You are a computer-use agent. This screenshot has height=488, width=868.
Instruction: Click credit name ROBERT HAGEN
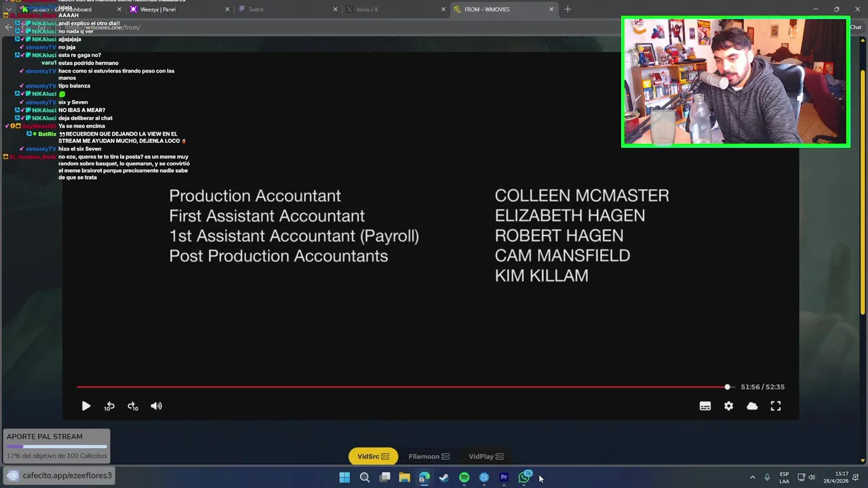click(559, 235)
